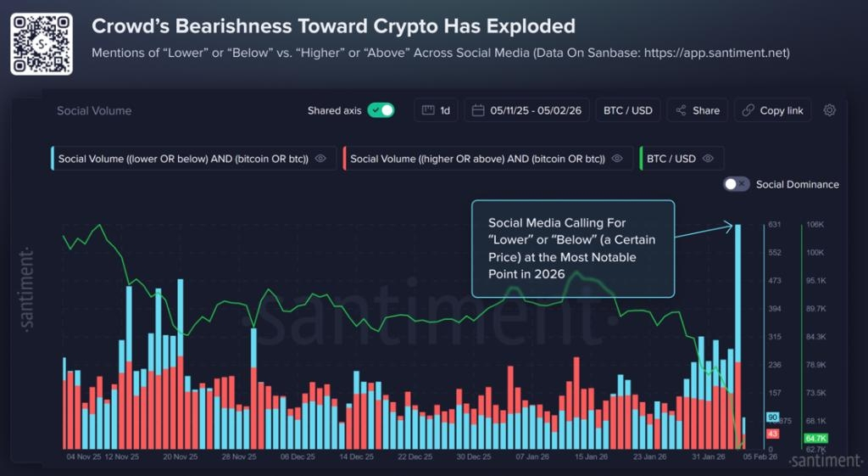Click the settings gear icon
Image resolution: width=868 pixels, height=476 pixels.
coord(829,110)
